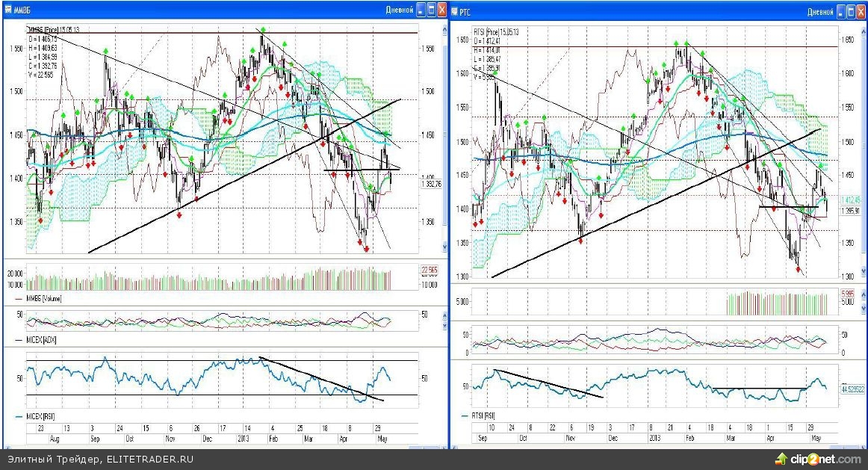Viewport: 868px width, 470px height.
Task: Close the MMVB chart window
Action: [442, 10]
